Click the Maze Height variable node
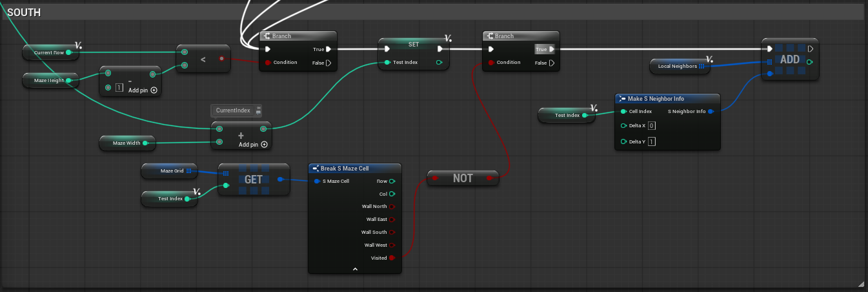Image resolution: width=868 pixels, height=292 pixels. [x=51, y=81]
